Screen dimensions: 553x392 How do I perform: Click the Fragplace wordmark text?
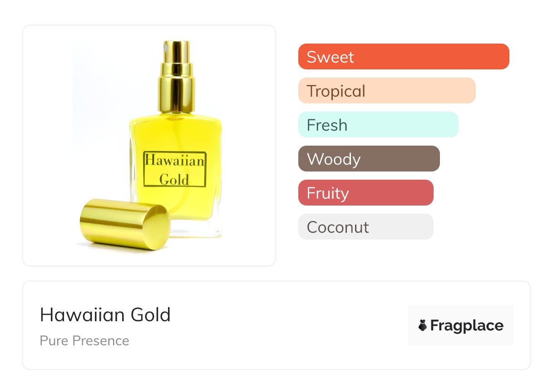[x=467, y=325]
